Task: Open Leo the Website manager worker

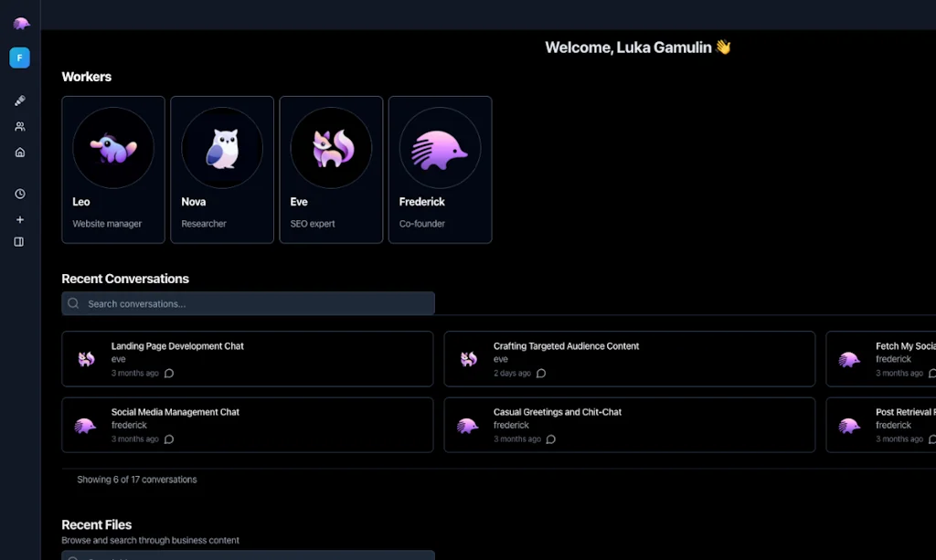Action: pyautogui.click(x=112, y=169)
